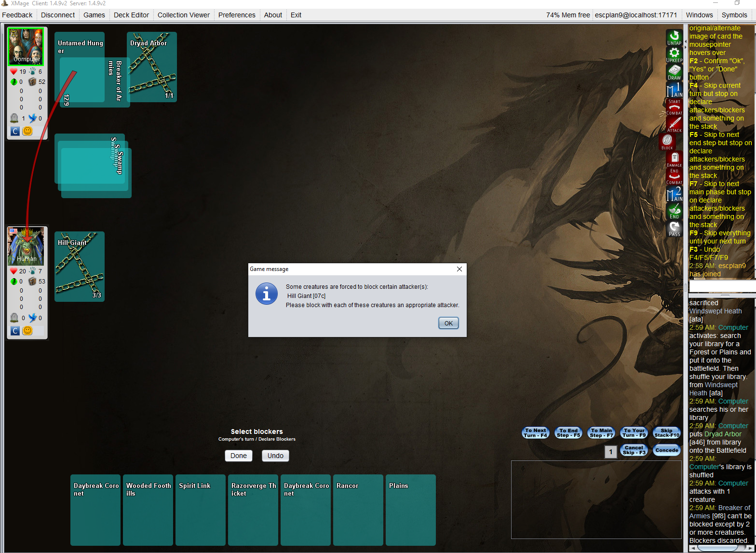Click the To Next Turn - F4 button
This screenshot has height=553, width=756.
[536, 433]
